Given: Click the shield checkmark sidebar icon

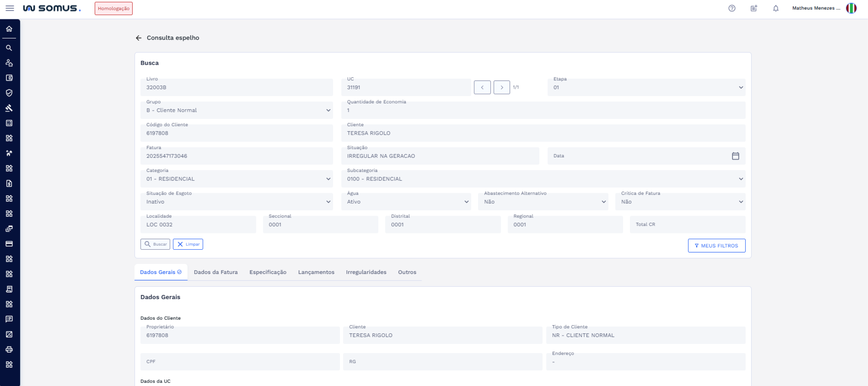Looking at the screenshot, I should tap(9, 93).
